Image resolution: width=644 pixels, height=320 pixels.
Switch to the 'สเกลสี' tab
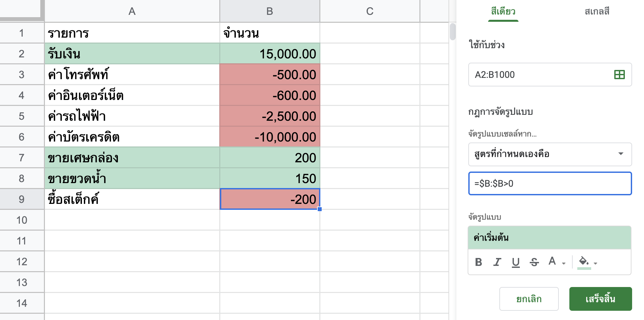(597, 12)
